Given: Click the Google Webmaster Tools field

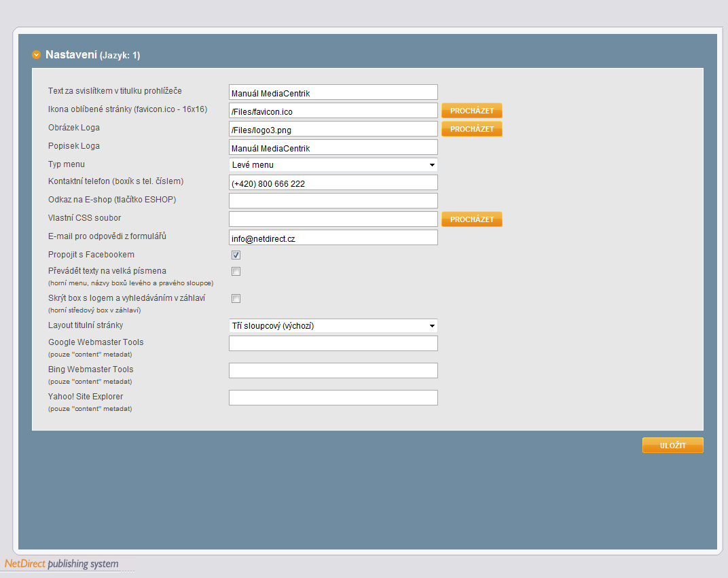Looking at the screenshot, I should click(x=333, y=343).
